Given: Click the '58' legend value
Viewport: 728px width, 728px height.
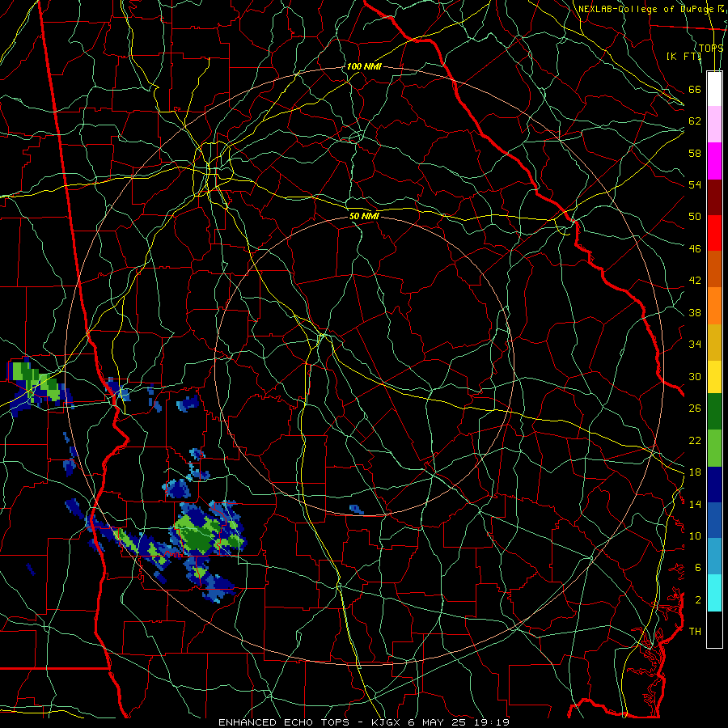Looking at the screenshot, I should coord(695,153).
